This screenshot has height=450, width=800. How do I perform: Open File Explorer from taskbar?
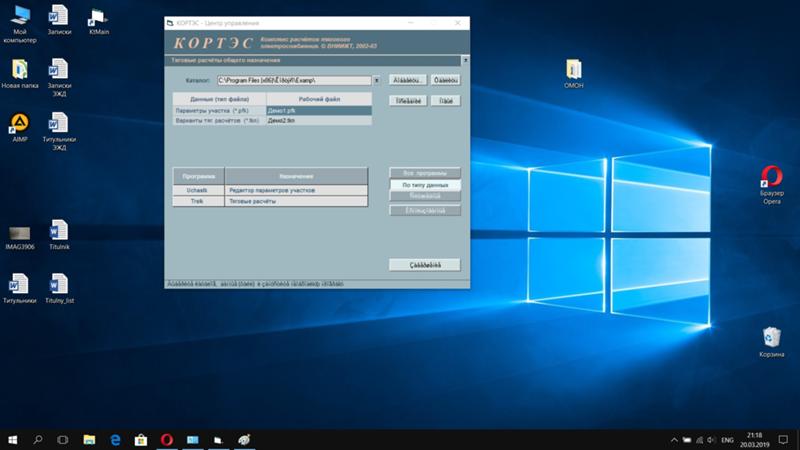(89, 440)
